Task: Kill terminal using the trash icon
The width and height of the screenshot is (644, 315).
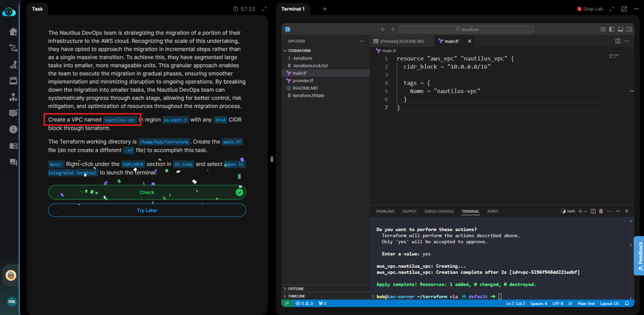Action: (x=601, y=211)
